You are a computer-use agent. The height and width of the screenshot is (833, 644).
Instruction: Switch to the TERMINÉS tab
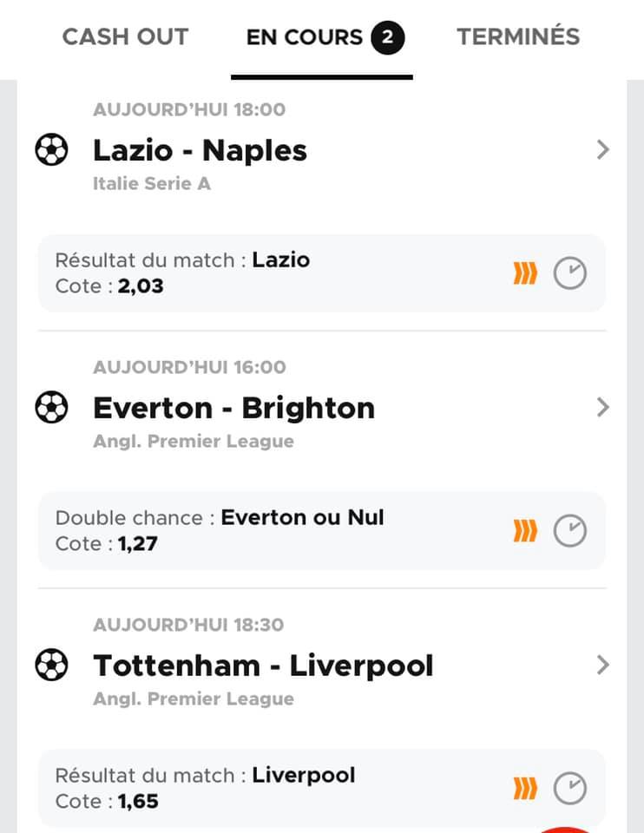pyautogui.click(x=518, y=37)
